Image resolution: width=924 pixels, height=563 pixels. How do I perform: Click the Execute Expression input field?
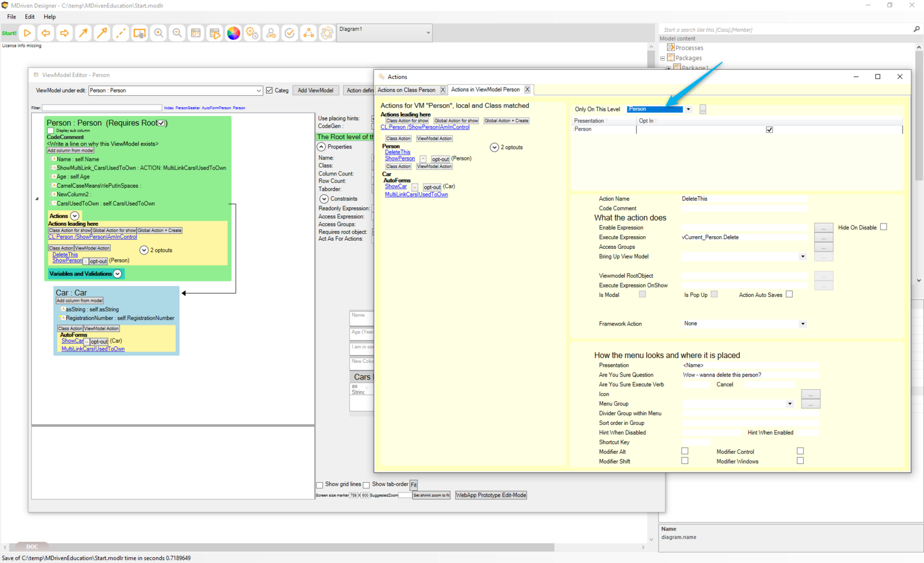click(x=744, y=237)
